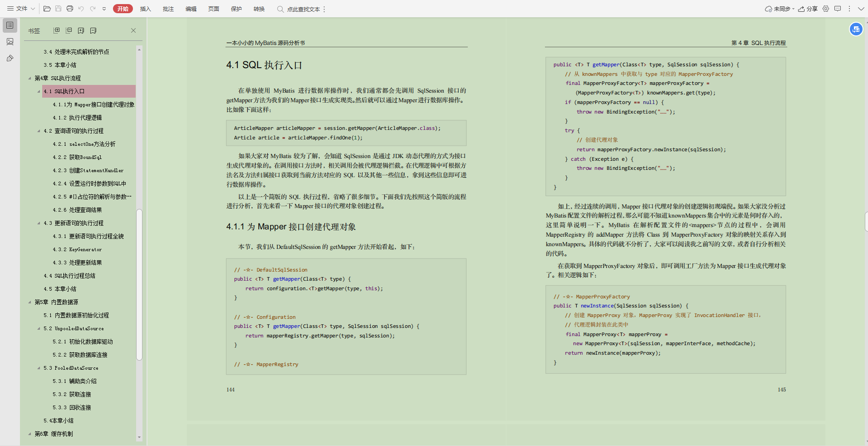Collapse the 第4章 SQL执行流程 tree node
The image size is (868, 446).
click(x=30, y=78)
